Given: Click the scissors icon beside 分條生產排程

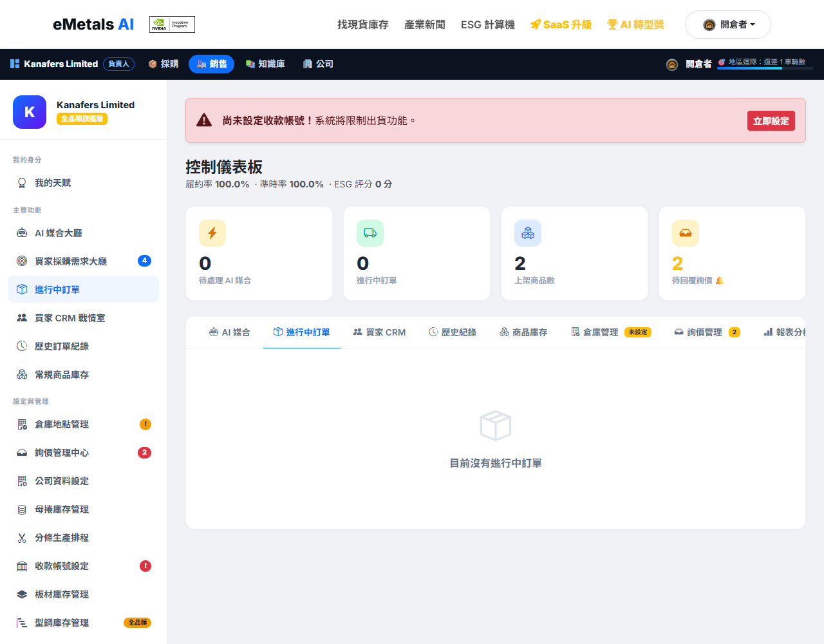Looking at the screenshot, I should tap(22, 538).
